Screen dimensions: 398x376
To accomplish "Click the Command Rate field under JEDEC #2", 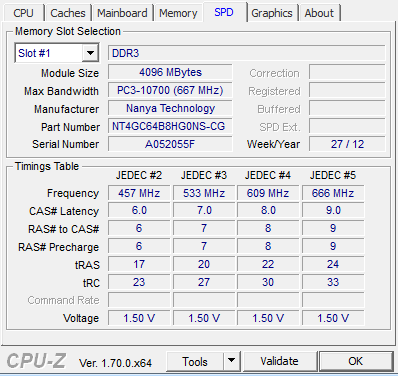I will 139,300.
